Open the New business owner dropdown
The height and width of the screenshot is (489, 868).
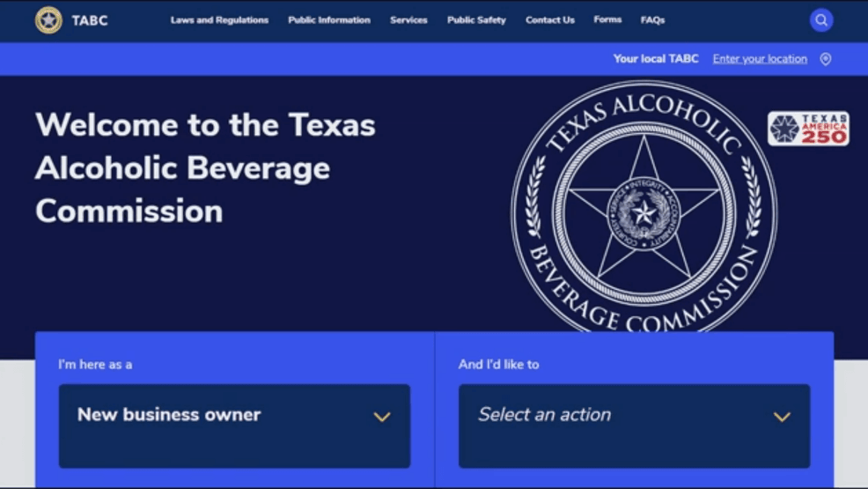[x=235, y=426]
